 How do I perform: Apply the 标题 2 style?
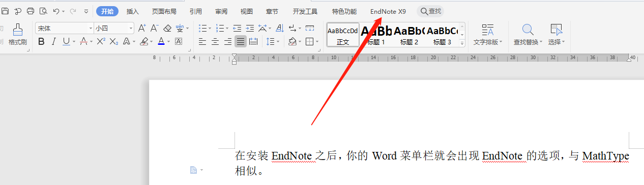tap(409, 35)
